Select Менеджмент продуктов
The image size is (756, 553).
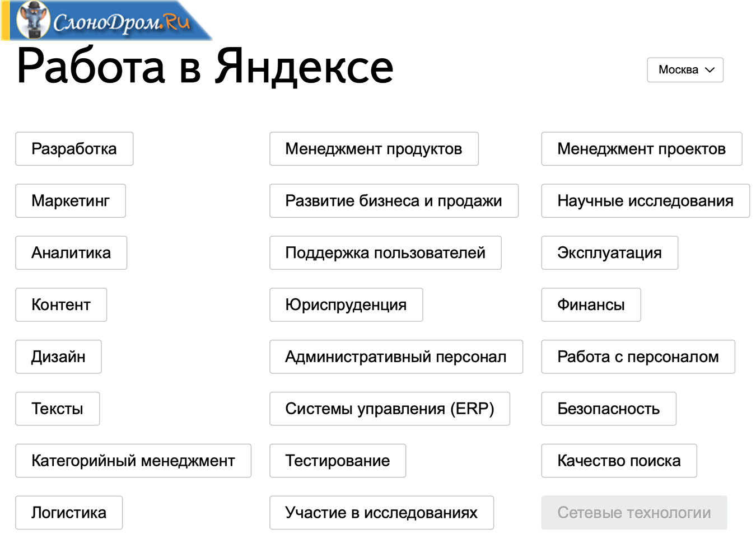(374, 149)
